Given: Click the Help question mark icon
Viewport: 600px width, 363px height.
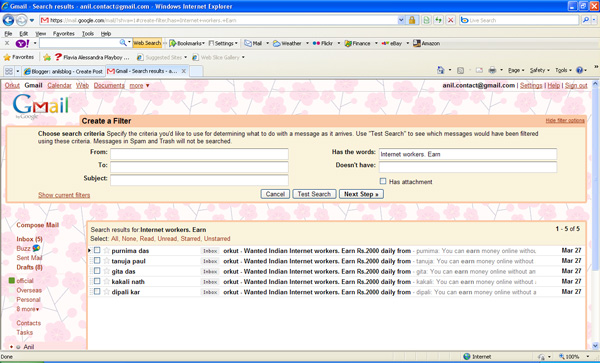Looking at the screenshot, I should click(x=579, y=70).
